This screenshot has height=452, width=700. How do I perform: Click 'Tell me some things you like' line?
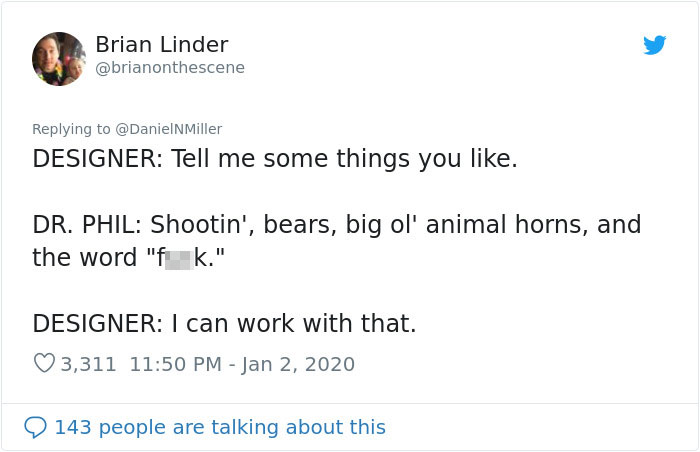(x=344, y=159)
